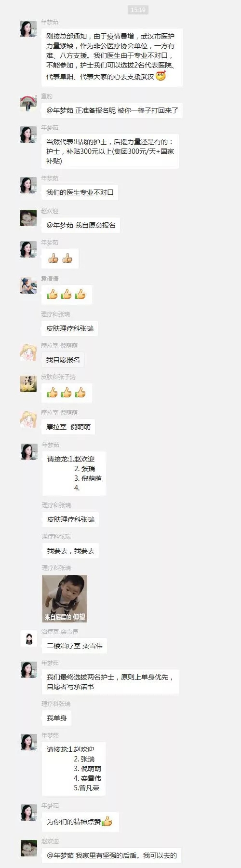
Task: Tap avatar beside the 我自愿报名 message
Action: [x=28, y=353]
